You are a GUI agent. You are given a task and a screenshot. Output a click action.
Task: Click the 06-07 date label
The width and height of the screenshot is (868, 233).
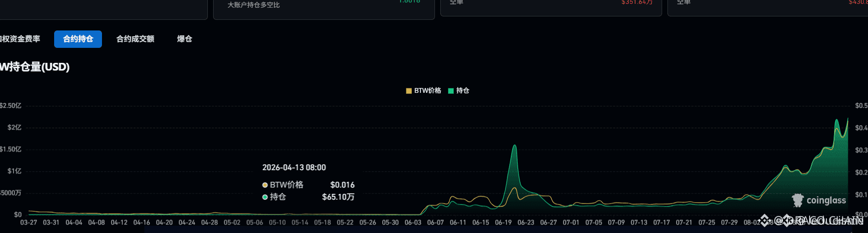(435, 222)
